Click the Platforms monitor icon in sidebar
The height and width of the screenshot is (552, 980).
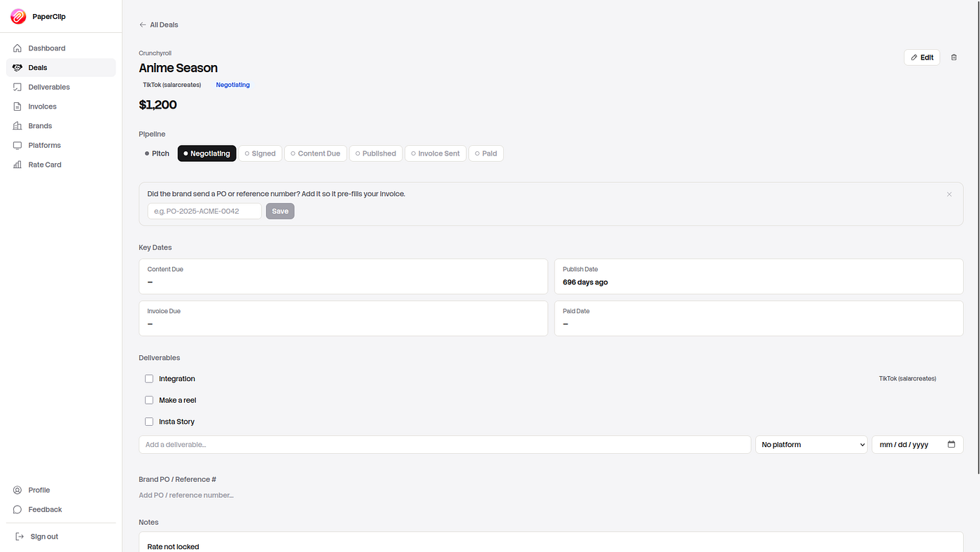pos(17,146)
